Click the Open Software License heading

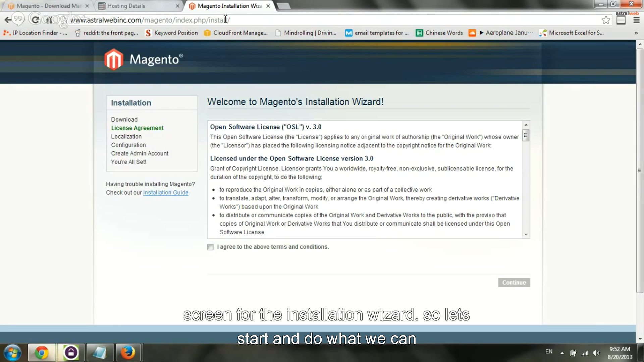(266, 127)
